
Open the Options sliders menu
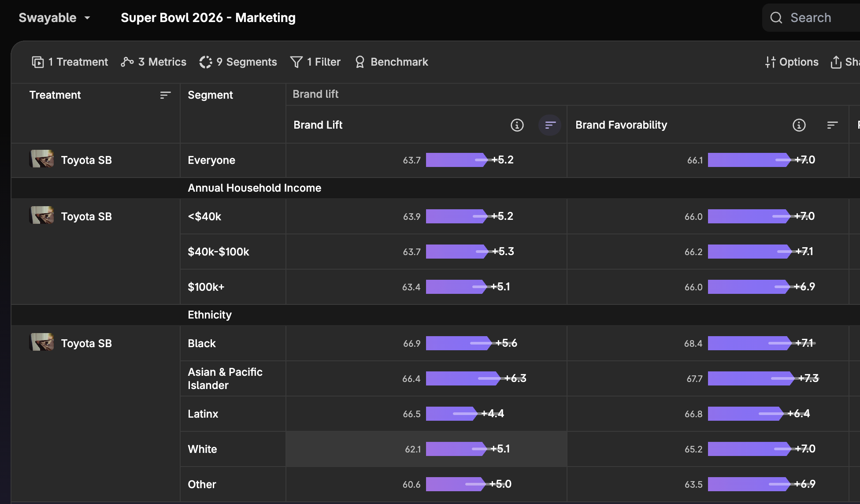coord(791,62)
